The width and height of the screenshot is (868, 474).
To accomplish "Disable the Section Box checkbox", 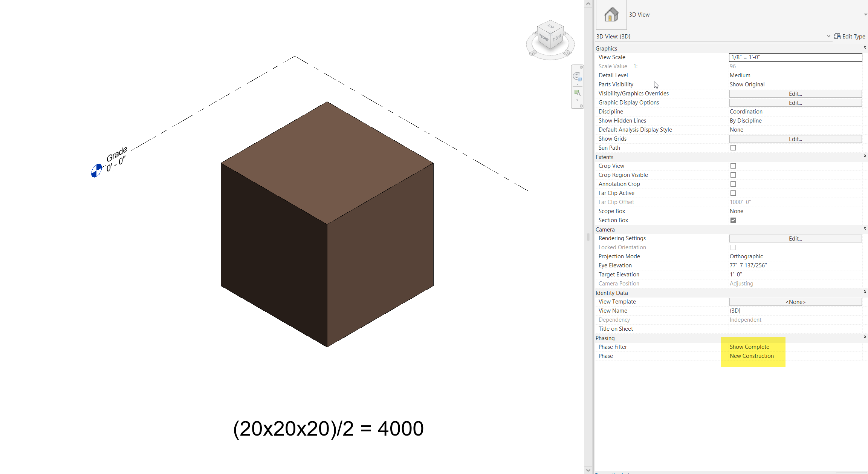I will pos(733,220).
